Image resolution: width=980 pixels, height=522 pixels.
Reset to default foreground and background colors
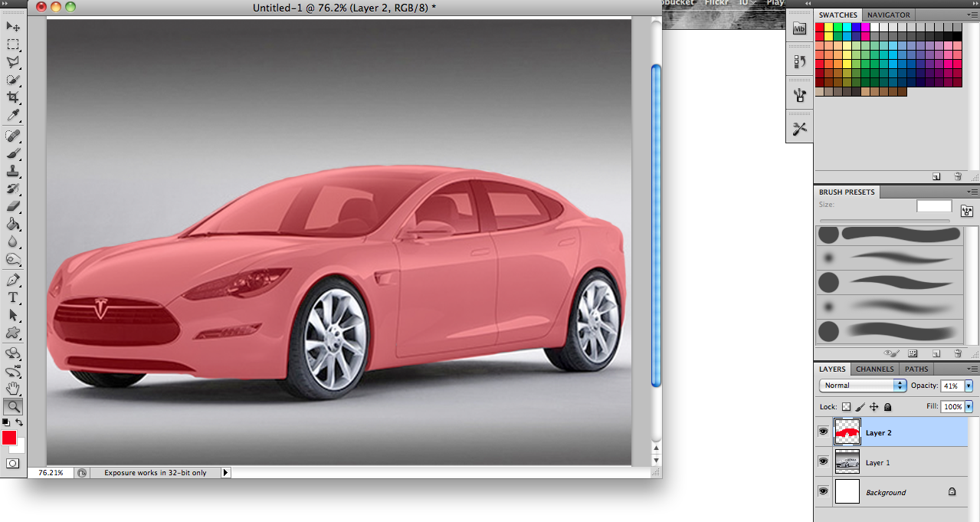coord(5,422)
